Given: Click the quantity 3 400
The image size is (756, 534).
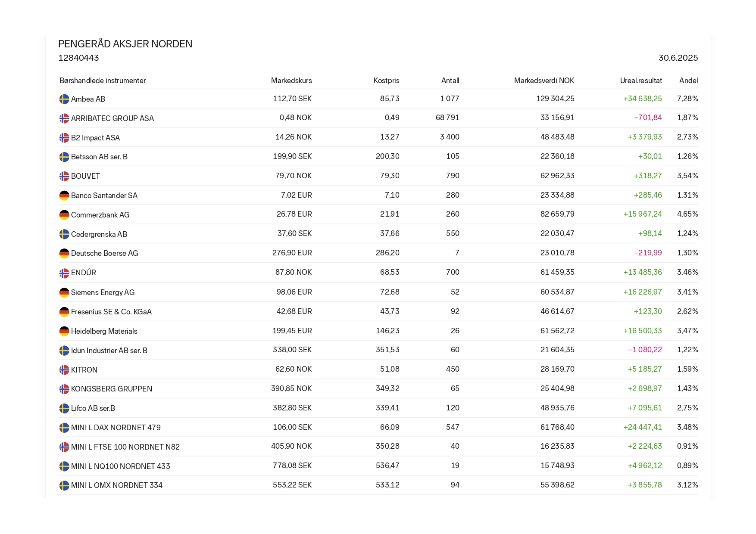Looking at the screenshot, I should pos(450,137).
